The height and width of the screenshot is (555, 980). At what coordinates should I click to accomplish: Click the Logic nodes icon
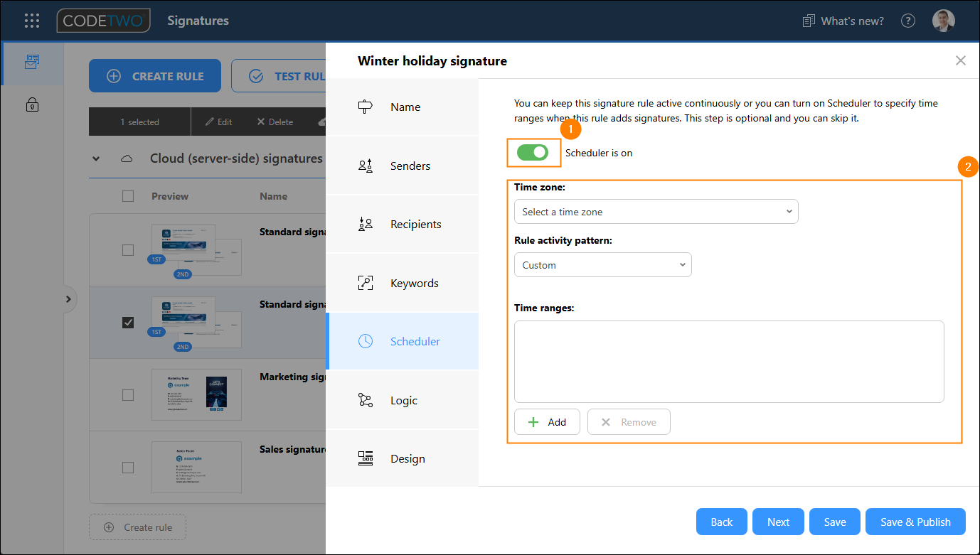pos(366,400)
